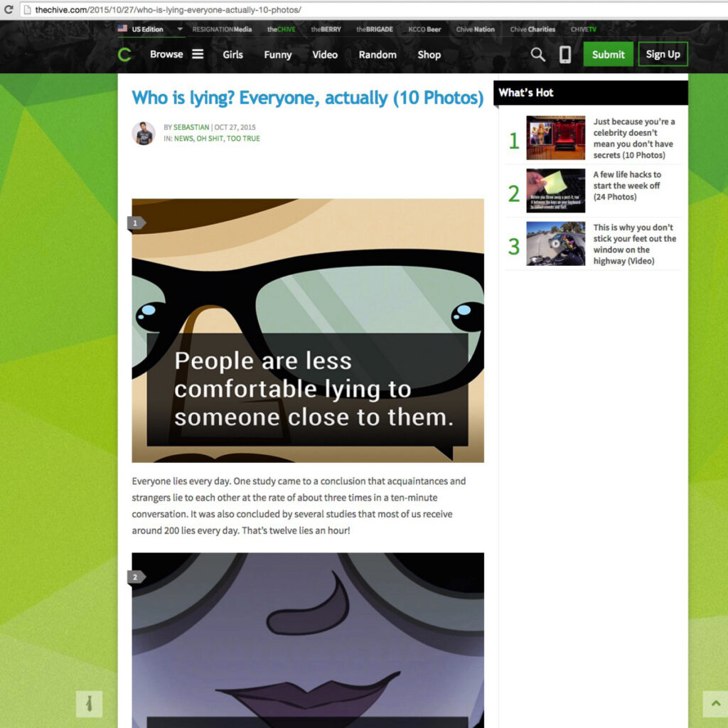Open the search magnifier icon
728x728 pixels.
(538, 55)
